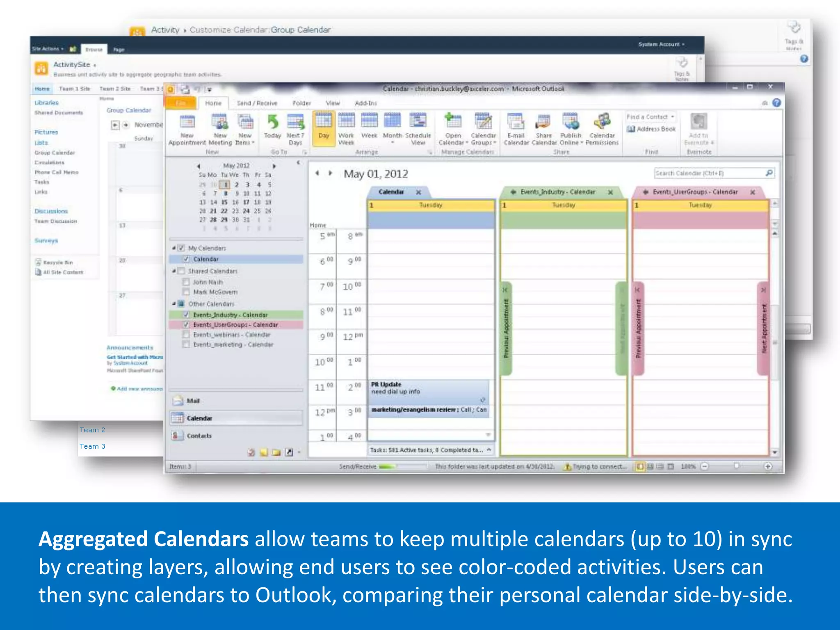Go to next month in date navigator
The image size is (840, 630).
click(274, 166)
